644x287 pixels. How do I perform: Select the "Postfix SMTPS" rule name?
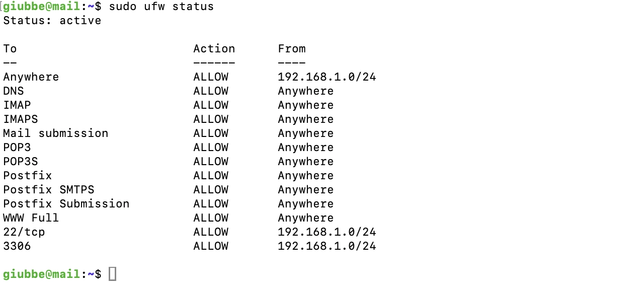[48, 190]
